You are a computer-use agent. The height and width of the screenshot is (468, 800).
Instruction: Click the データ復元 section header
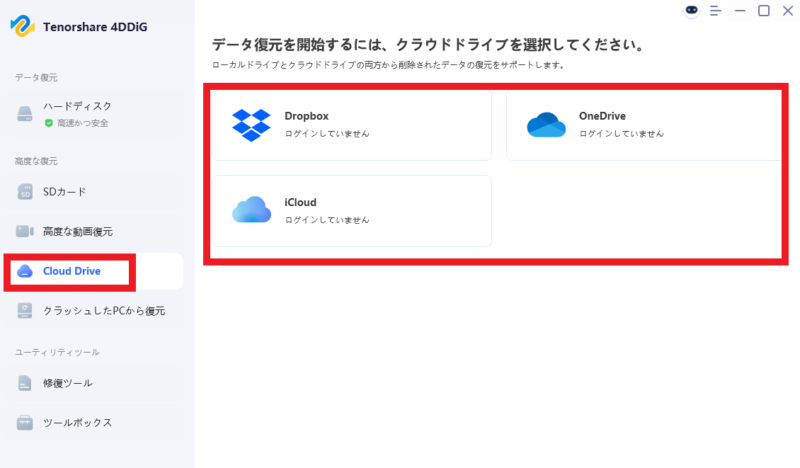pos(36,78)
